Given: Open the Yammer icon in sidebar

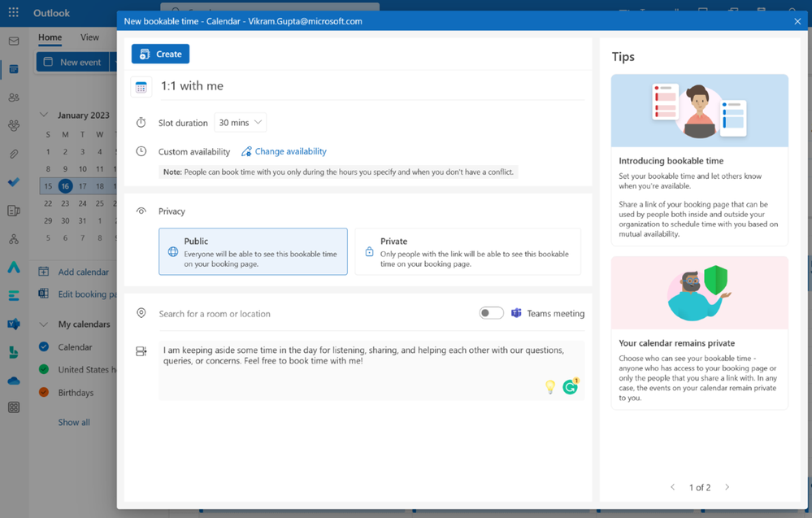Looking at the screenshot, I should click(x=14, y=324).
